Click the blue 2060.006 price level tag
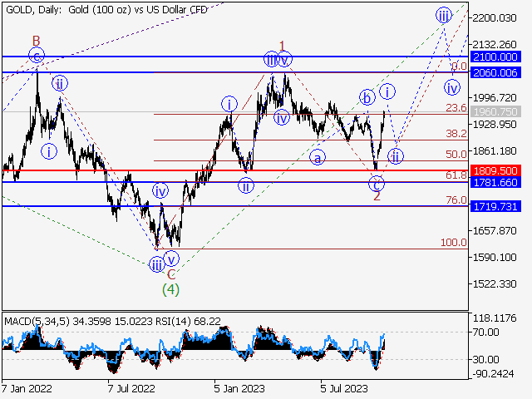This screenshot has width=532, height=399. pyautogui.click(x=495, y=72)
